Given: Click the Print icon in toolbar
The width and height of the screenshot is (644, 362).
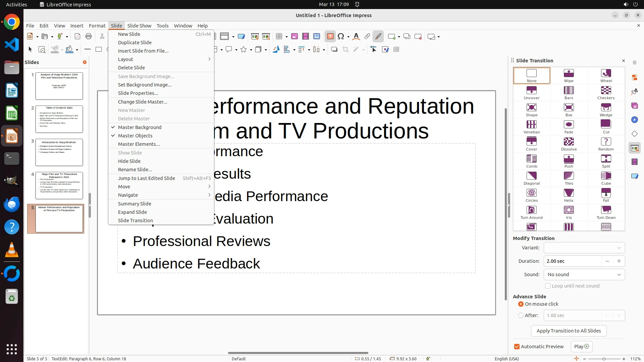Looking at the screenshot, I should 89,37.
